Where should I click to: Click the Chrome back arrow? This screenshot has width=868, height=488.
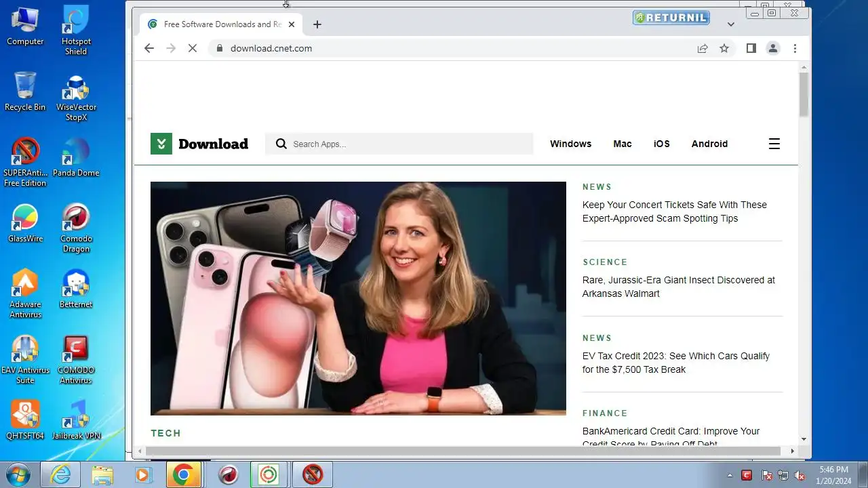tap(149, 48)
